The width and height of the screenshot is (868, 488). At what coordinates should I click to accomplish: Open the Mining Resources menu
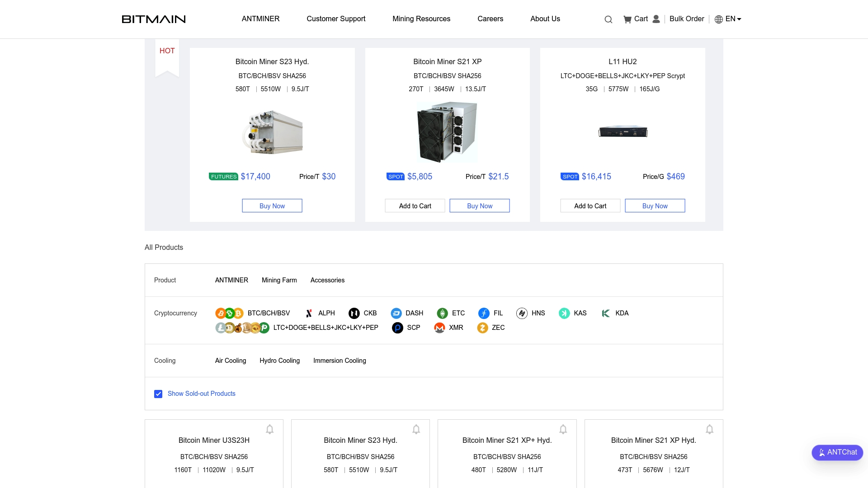421,19
